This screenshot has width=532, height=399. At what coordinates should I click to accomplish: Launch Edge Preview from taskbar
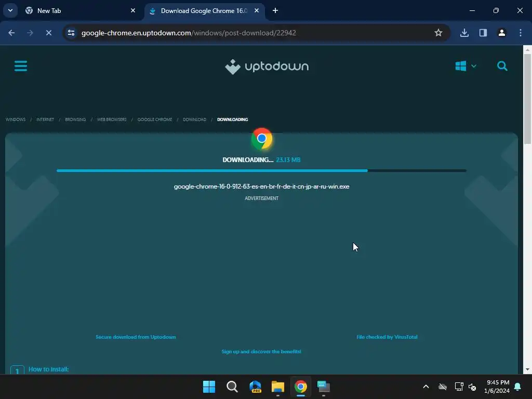pyautogui.click(x=255, y=387)
